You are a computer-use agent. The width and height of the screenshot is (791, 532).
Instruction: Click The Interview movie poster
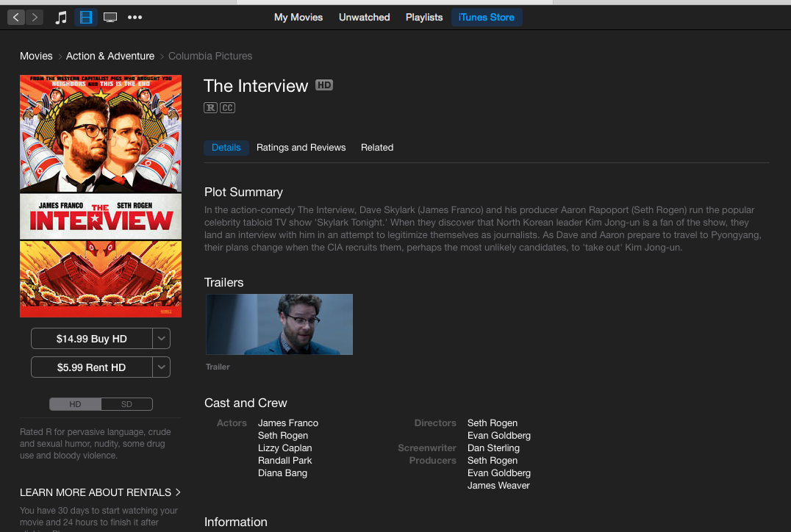pyautogui.click(x=101, y=196)
